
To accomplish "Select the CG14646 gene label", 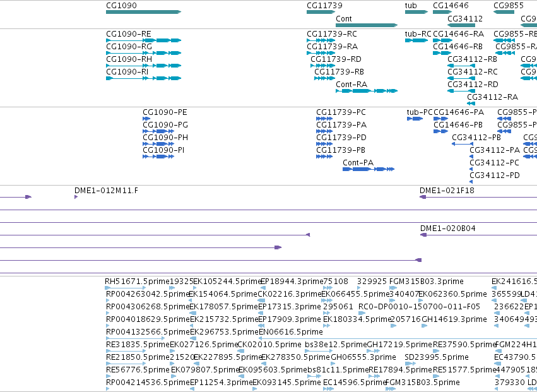I will (x=451, y=6).
